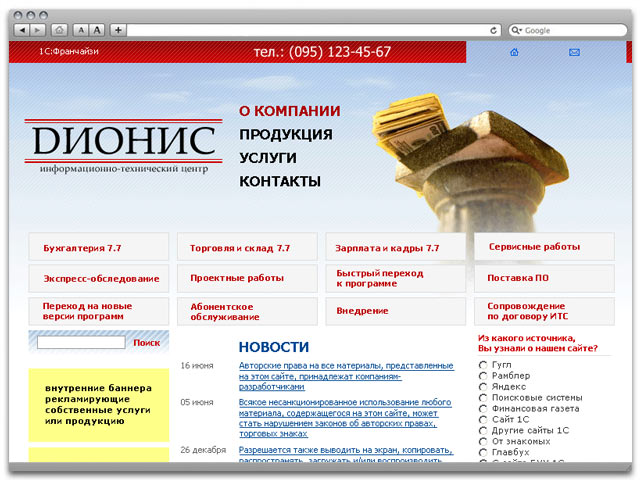Screen dimensions: 640x480
Task: Open Абонентское обслуживание section
Action: coord(247,311)
